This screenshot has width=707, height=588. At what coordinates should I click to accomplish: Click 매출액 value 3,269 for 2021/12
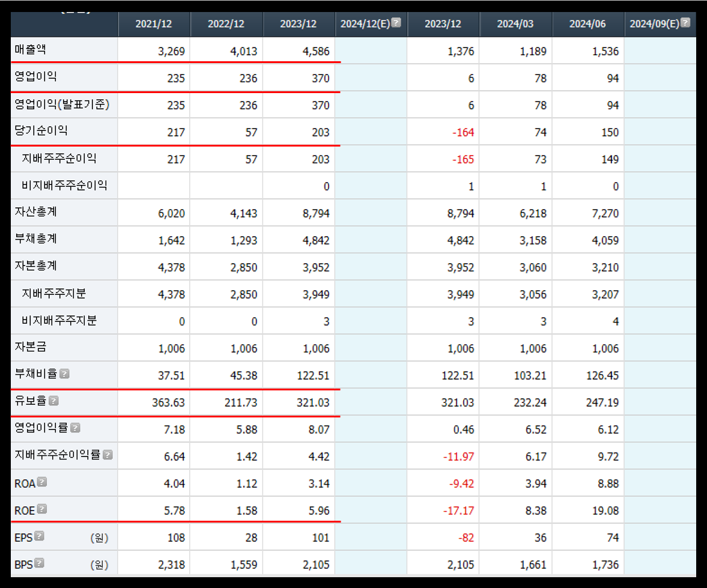coord(171,52)
